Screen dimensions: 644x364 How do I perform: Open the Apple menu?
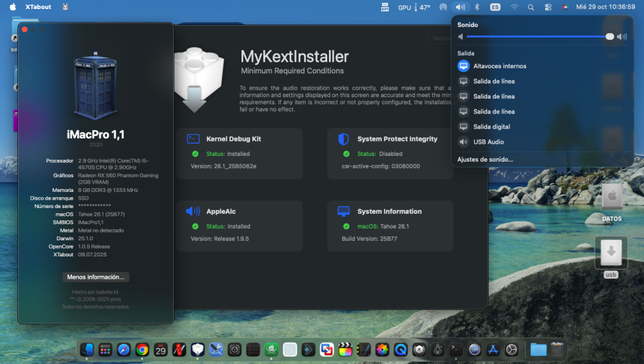13,7
